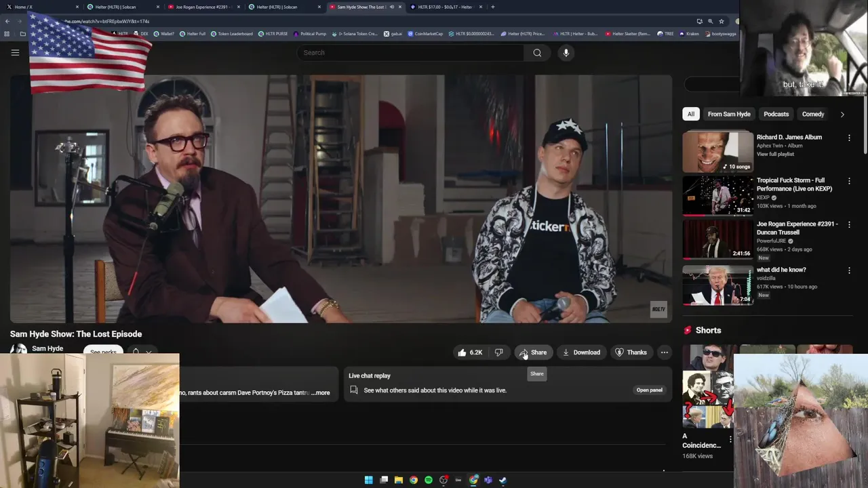
Task: Open options menu for Tropical Fuck Storm video
Action: [849, 181]
